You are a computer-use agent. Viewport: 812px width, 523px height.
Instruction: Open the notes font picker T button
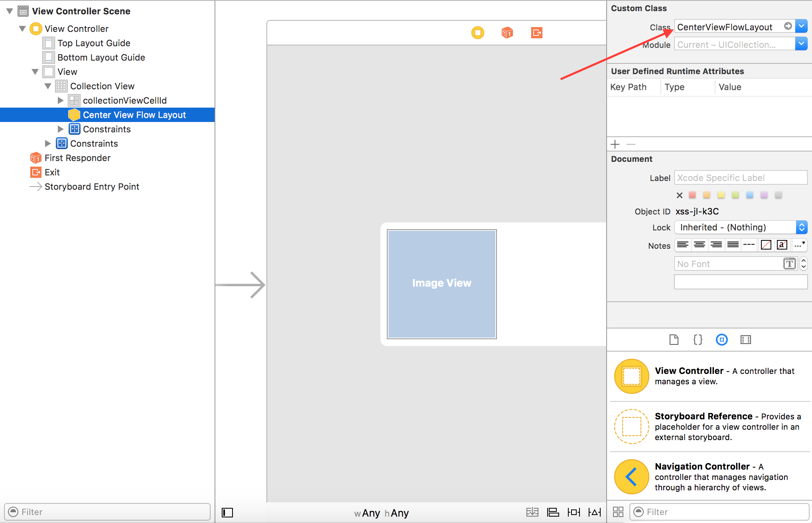point(789,263)
